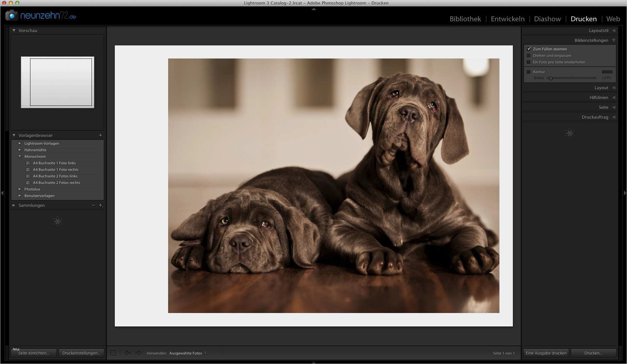The width and height of the screenshot is (627, 364).
Task: Click the Sammlungen plus icon
Action: tap(101, 205)
